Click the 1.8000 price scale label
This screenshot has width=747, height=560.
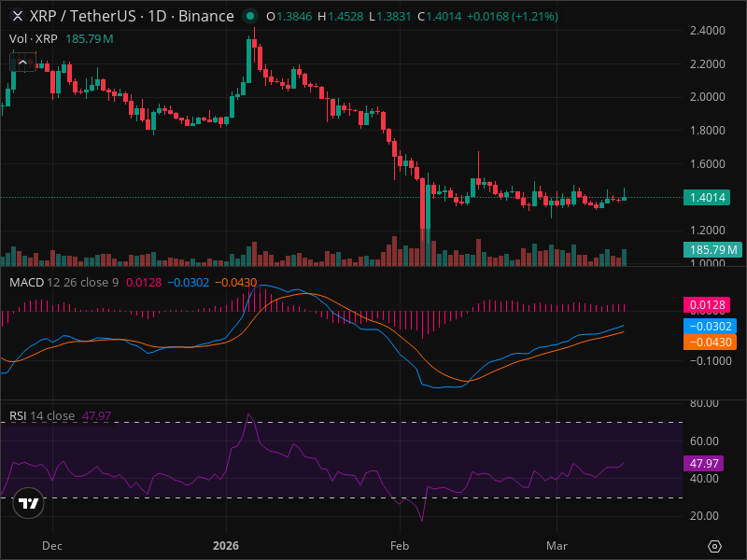(x=708, y=130)
